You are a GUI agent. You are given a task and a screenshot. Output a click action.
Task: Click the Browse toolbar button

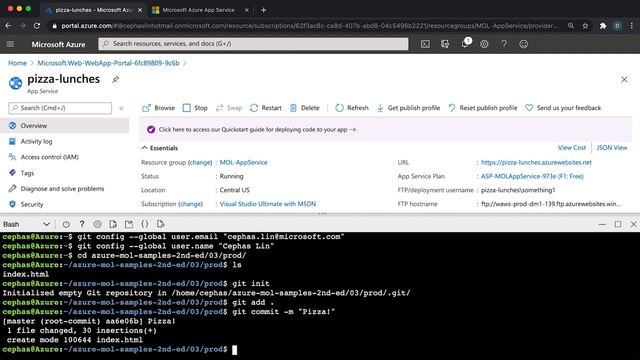click(x=158, y=108)
